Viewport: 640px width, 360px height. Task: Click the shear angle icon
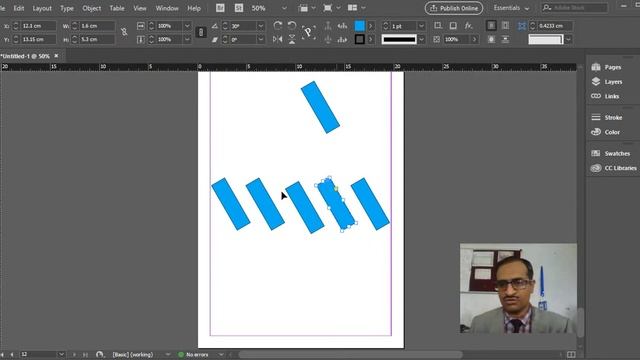(x=215, y=40)
